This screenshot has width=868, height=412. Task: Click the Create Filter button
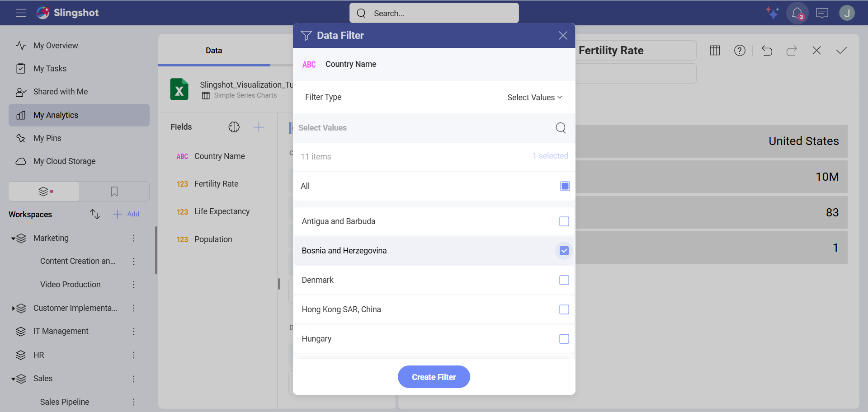pyautogui.click(x=434, y=377)
